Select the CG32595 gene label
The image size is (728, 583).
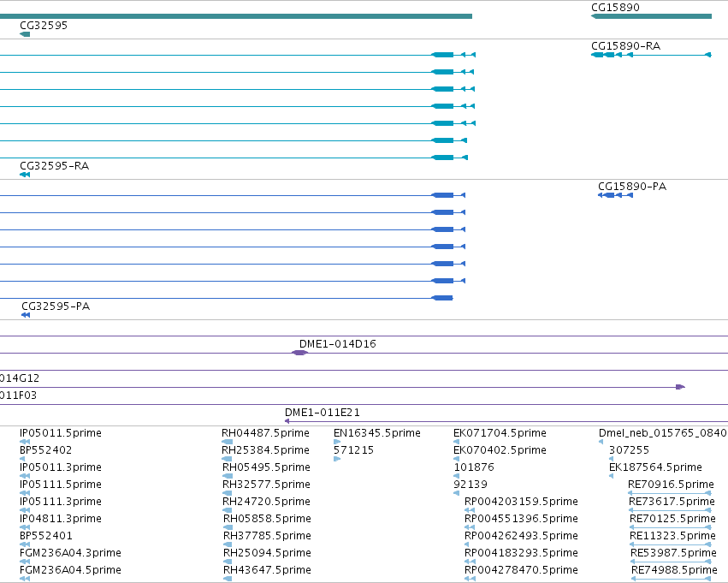tap(44, 26)
